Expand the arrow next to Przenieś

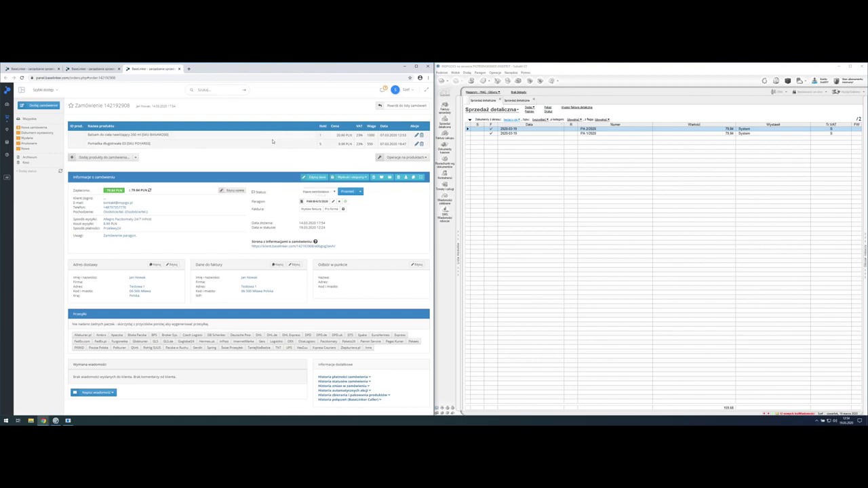(x=360, y=192)
